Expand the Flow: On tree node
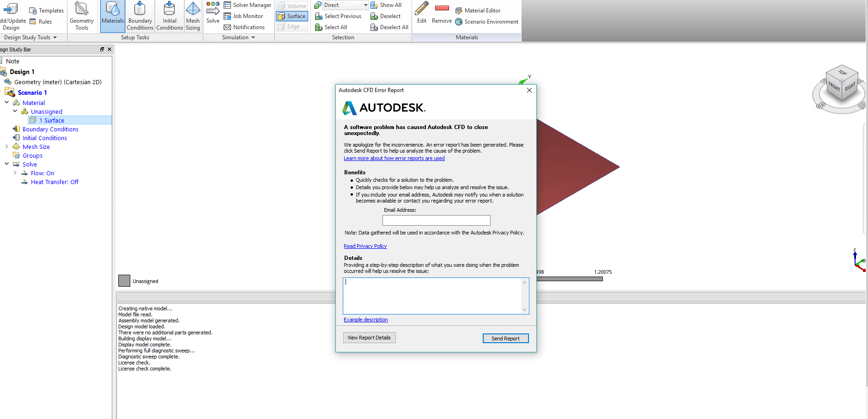 [15, 173]
